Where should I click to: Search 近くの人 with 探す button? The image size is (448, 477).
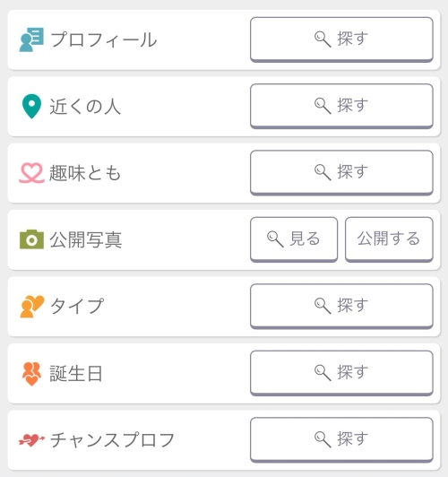tap(341, 106)
